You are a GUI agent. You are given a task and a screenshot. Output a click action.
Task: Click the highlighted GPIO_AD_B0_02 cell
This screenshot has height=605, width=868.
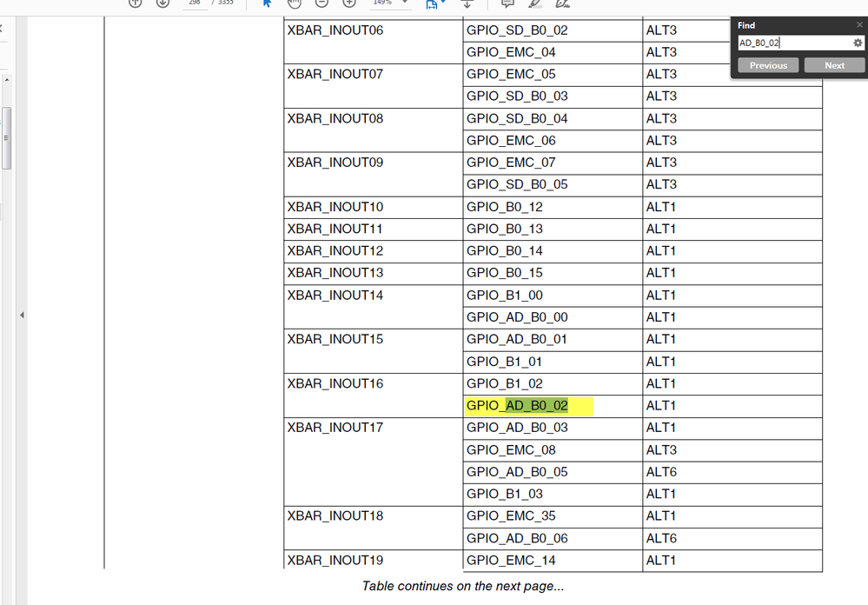coord(553,406)
